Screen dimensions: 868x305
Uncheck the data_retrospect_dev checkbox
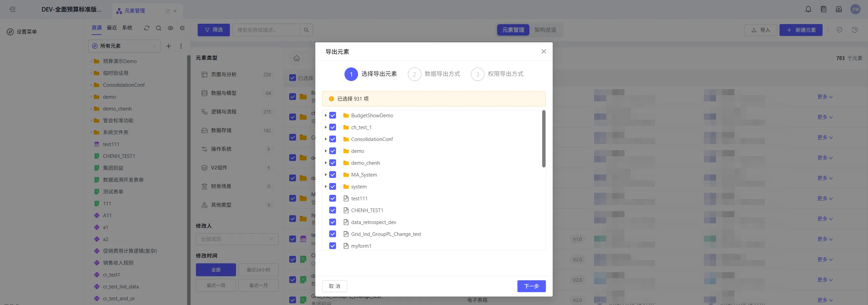(333, 222)
